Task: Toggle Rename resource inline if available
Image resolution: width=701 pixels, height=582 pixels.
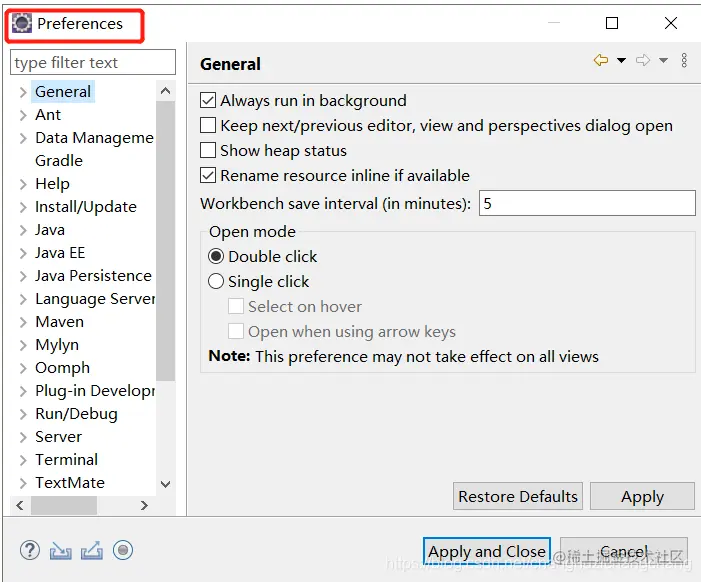Action: (x=208, y=176)
